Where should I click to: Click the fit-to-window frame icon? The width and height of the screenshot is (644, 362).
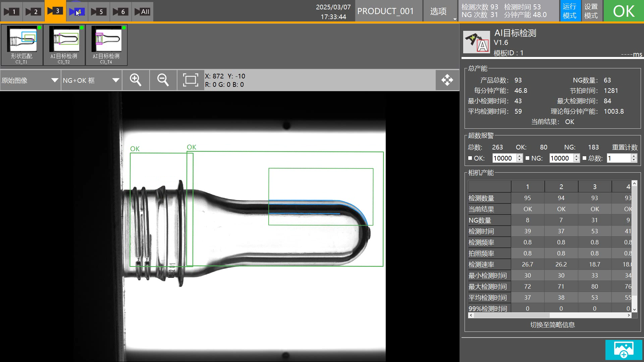[x=190, y=80]
